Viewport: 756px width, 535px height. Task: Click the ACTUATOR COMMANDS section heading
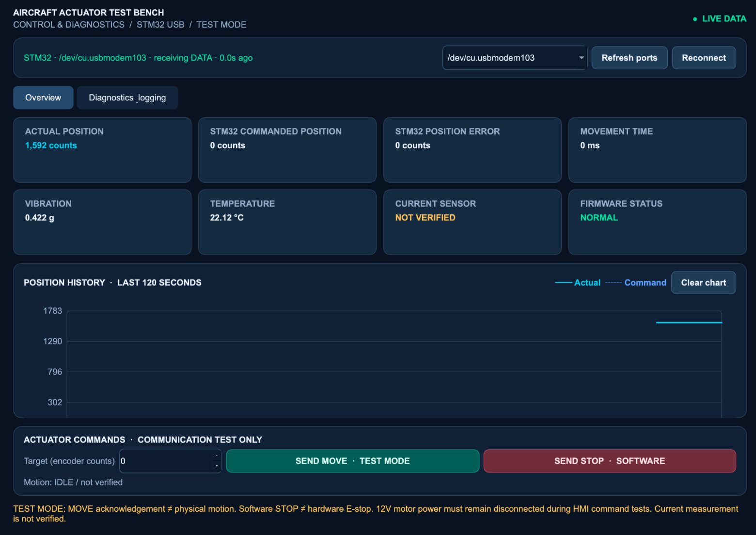pos(143,440)
